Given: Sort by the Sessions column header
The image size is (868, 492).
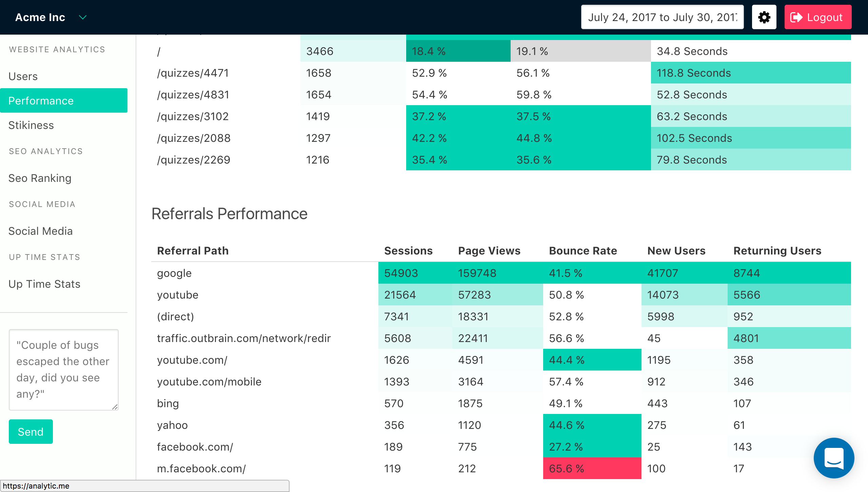Looking at the screenshot, I should click(408, 250).
